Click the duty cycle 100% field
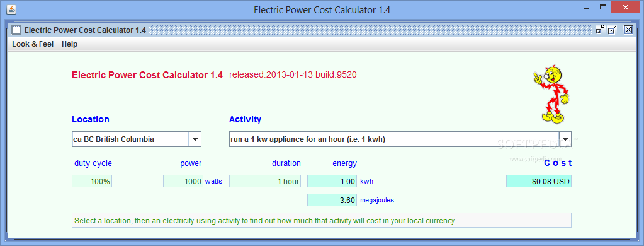Viewport: 644px width, 246px height. click(92, 182)
